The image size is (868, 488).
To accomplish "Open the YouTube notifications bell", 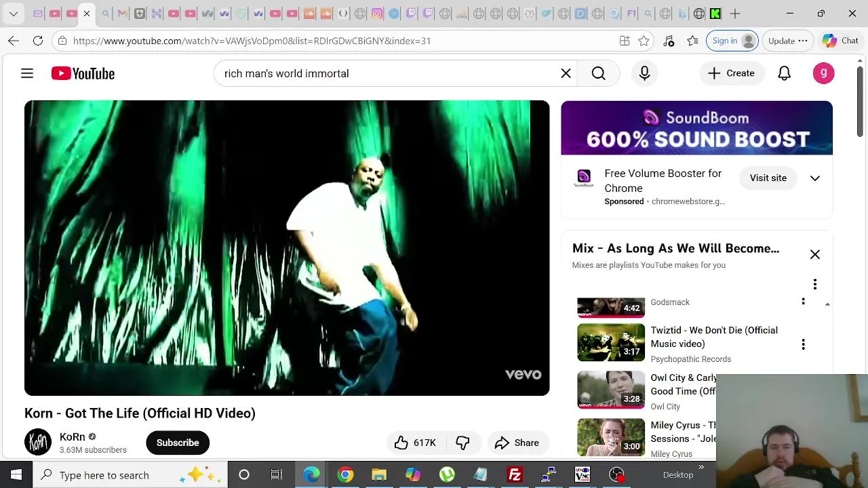I will [x=784, y=73].
